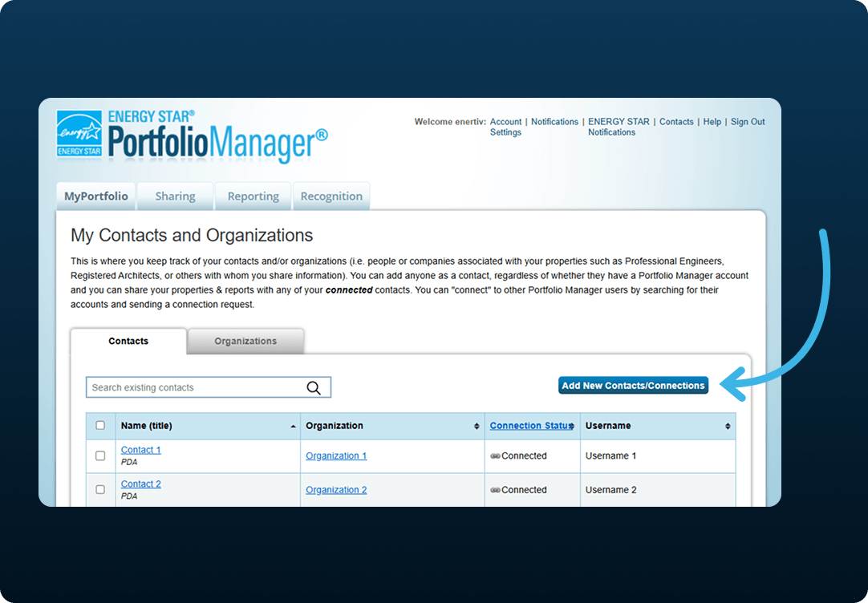
Task: Open the Notifications link
Action: pos(554,122)
